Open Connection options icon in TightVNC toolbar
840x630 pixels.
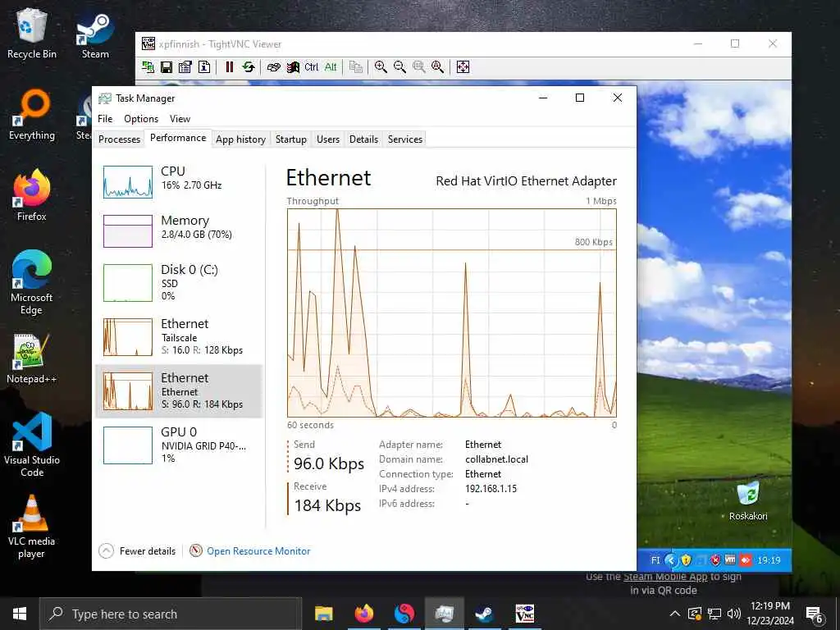(185, 67)
